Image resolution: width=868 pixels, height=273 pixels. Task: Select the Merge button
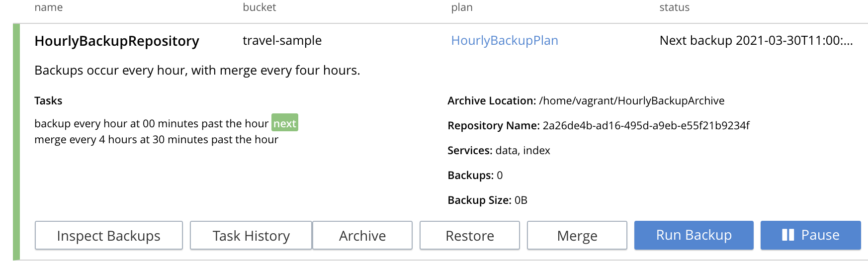click(x=577, y=236)
